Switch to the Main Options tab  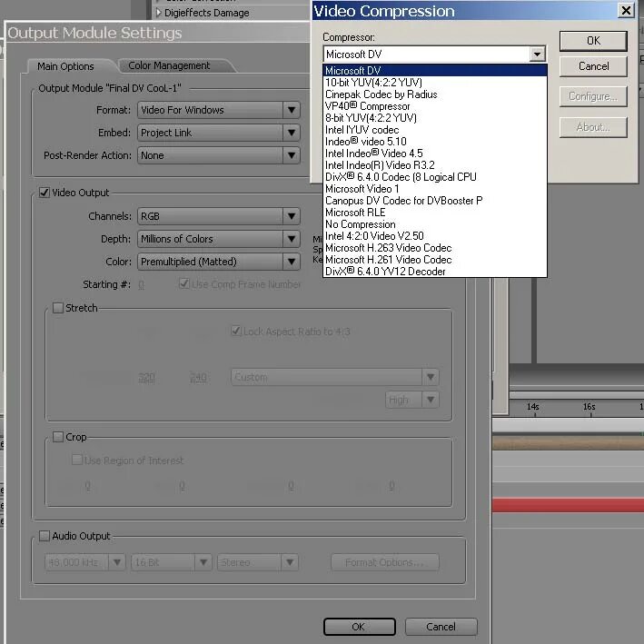[x=65, y=66]
